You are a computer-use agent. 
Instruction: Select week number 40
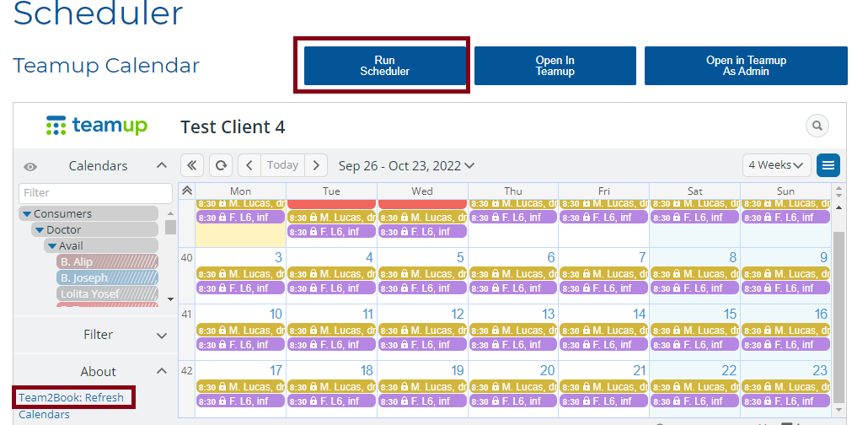[186, 258]
